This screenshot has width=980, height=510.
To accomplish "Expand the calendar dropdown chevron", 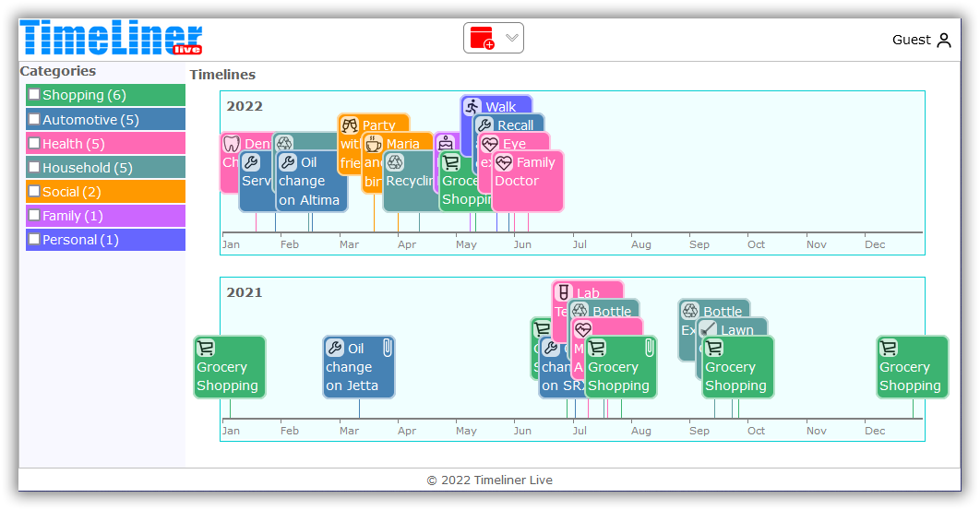I will tap(512, 38).
